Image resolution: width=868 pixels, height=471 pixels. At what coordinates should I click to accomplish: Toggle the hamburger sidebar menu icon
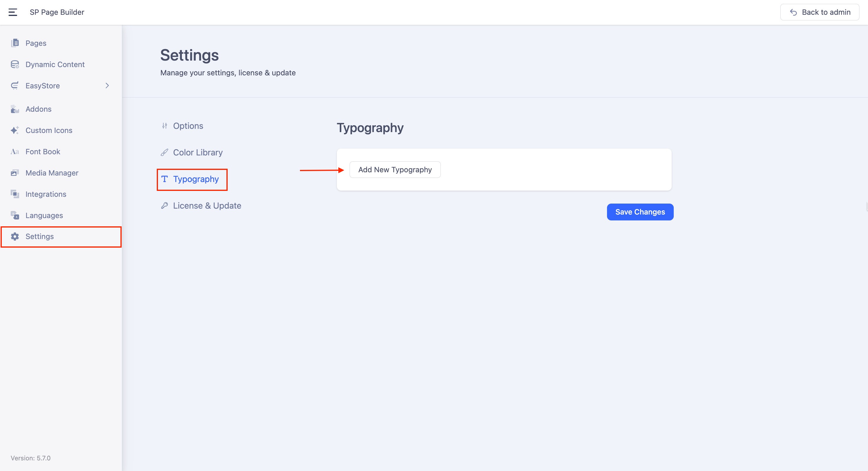(13, 12)
